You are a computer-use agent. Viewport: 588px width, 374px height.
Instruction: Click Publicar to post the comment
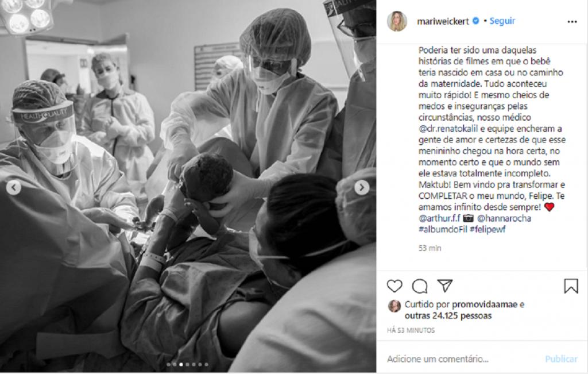pos(561,359)
